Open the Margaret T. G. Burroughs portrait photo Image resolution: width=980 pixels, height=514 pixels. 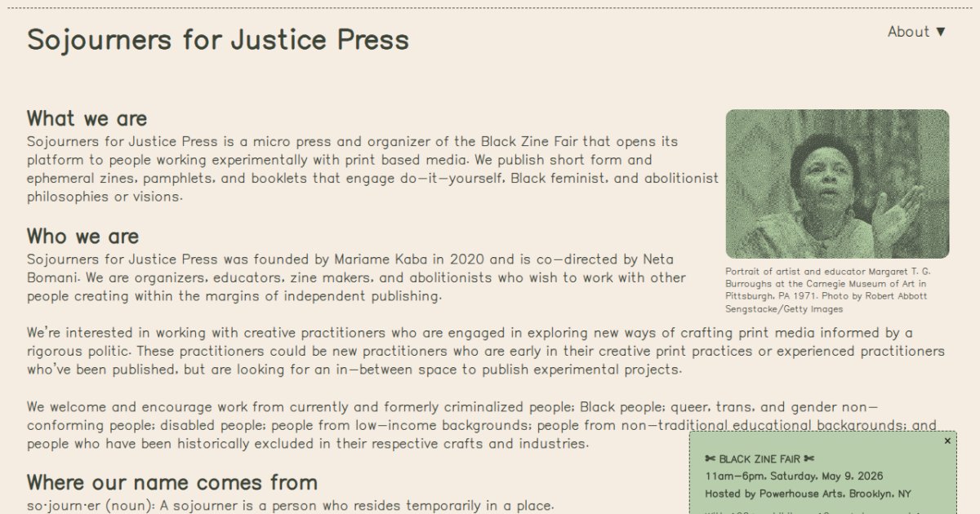pos(837,183)
